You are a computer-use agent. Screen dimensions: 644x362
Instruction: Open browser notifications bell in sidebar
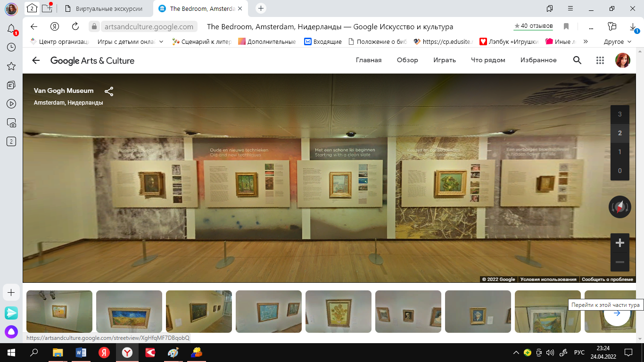(x=11, y=29)
